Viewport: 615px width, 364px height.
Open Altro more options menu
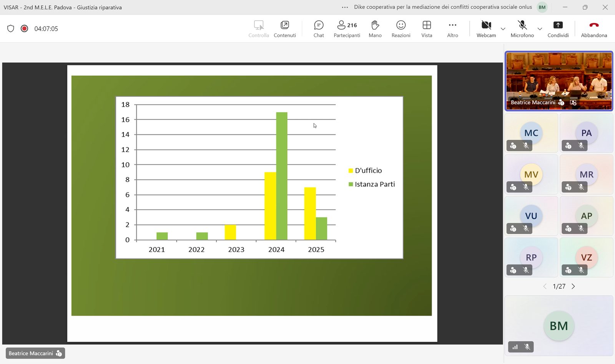[452, 29]
